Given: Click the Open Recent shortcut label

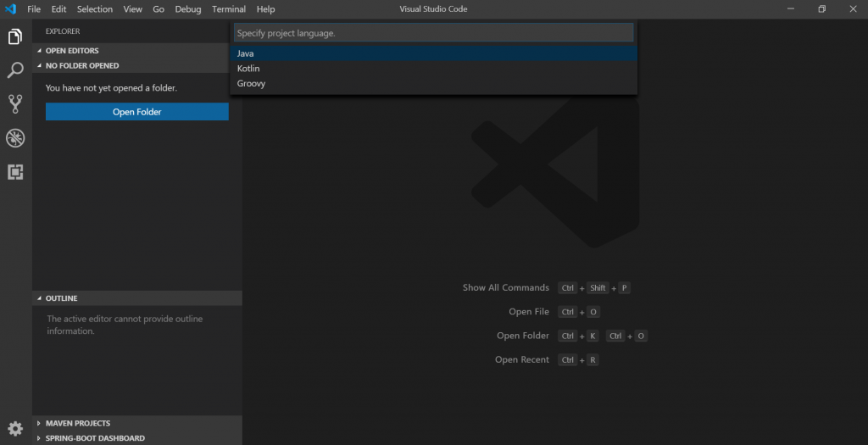Looking at the screenshot, I should 522,359.
